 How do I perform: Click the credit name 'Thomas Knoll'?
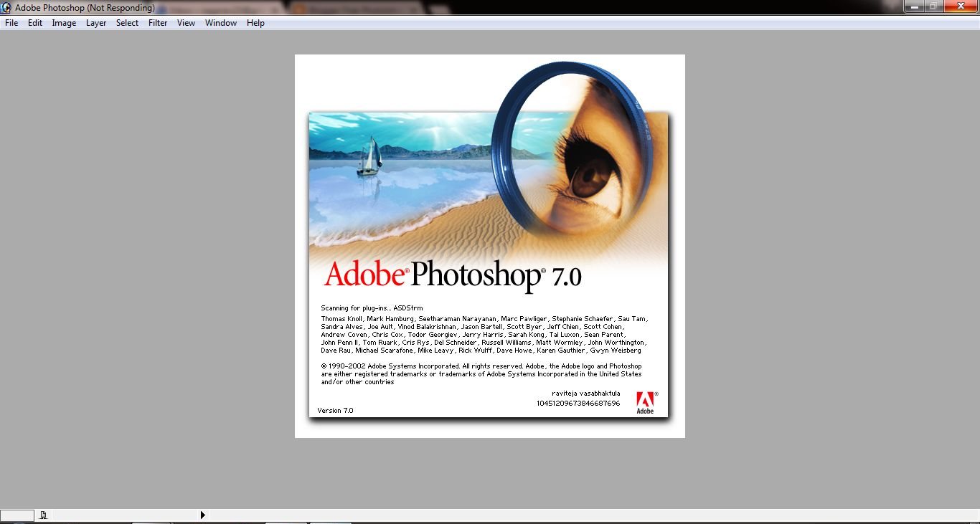coord(342,319)
